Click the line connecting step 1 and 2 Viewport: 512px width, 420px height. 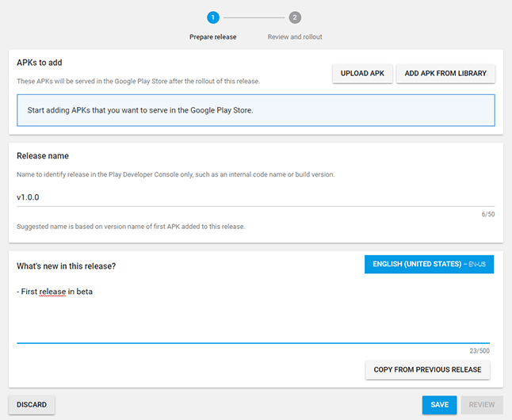(254, 17)
